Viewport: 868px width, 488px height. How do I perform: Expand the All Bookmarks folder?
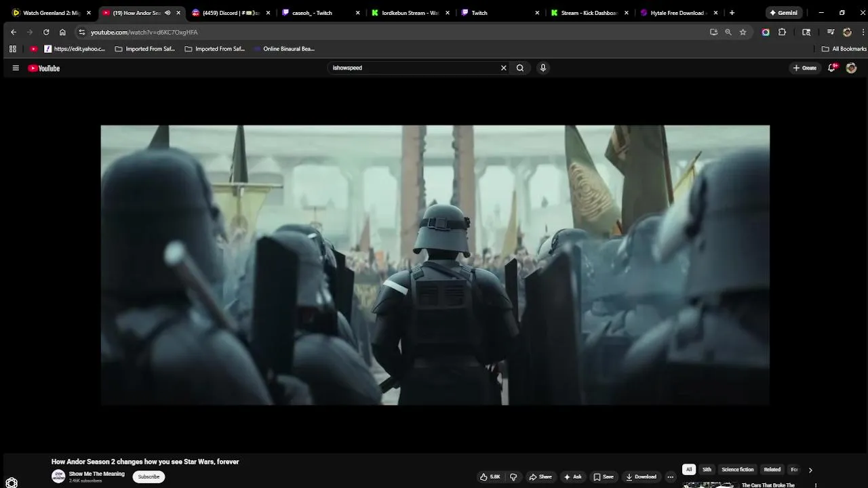point(844,49)
